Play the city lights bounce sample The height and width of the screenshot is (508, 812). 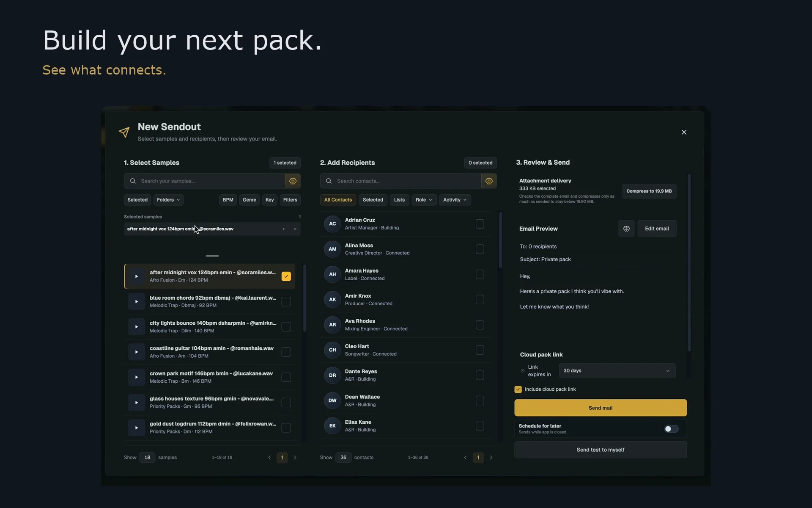(x=136, y=327)
